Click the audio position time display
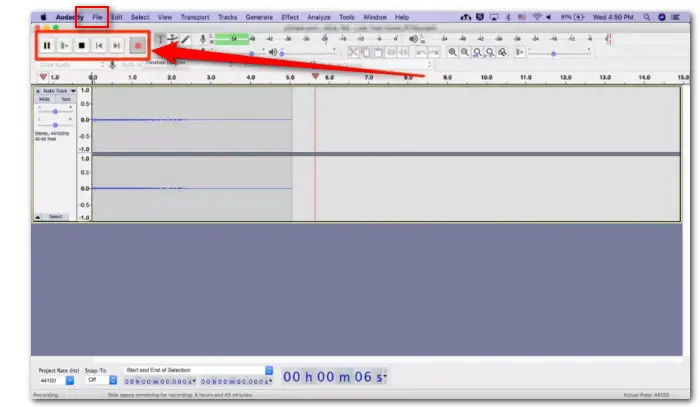The width and height of the screenshot is (700, 407). (x=334, y=377)
